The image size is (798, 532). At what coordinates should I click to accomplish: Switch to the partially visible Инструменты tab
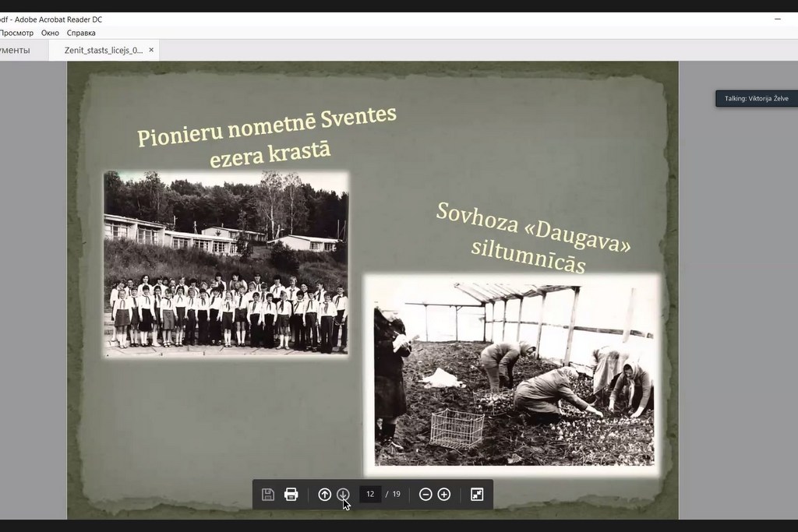click(16, 50)
